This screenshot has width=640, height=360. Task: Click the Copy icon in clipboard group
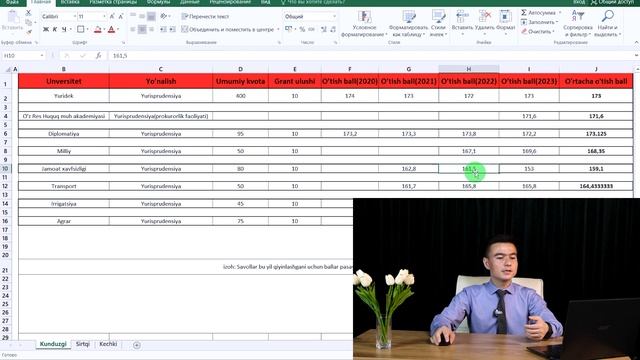point(29,22)
